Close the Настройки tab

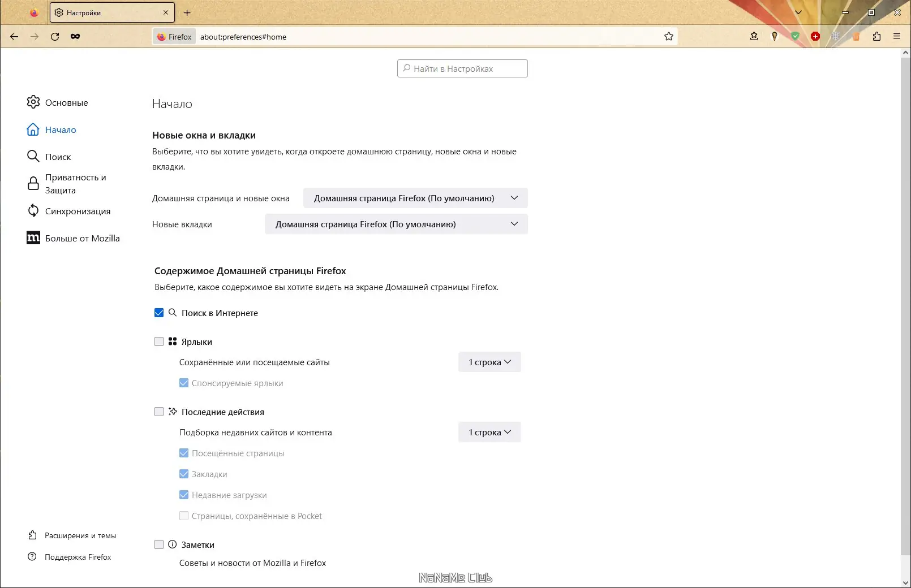[166, 12]
